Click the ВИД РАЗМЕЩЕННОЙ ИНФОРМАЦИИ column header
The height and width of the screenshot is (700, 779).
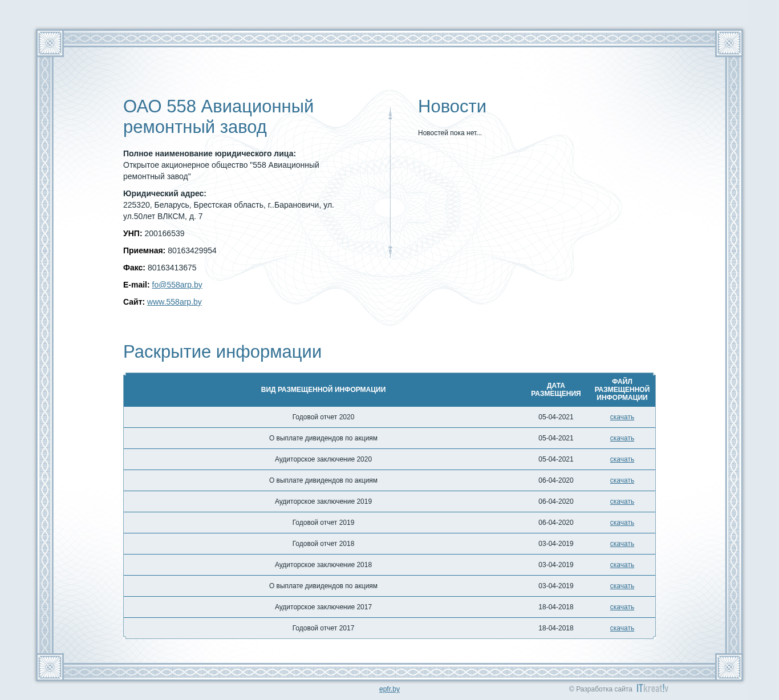point(323,390)
